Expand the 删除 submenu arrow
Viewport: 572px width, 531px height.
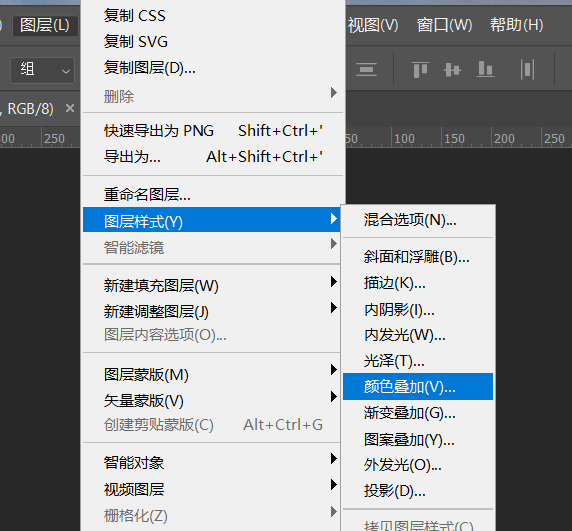[333, 93]
